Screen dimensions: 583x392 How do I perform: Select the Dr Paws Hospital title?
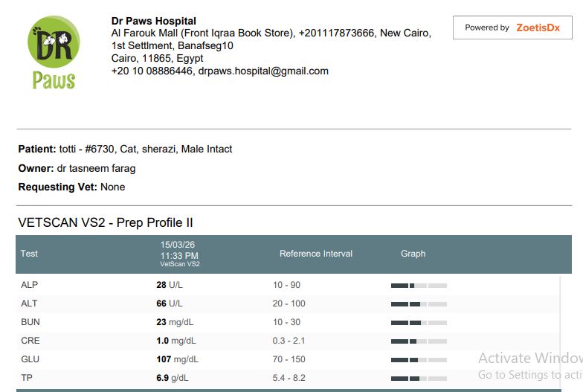point(154,21)
